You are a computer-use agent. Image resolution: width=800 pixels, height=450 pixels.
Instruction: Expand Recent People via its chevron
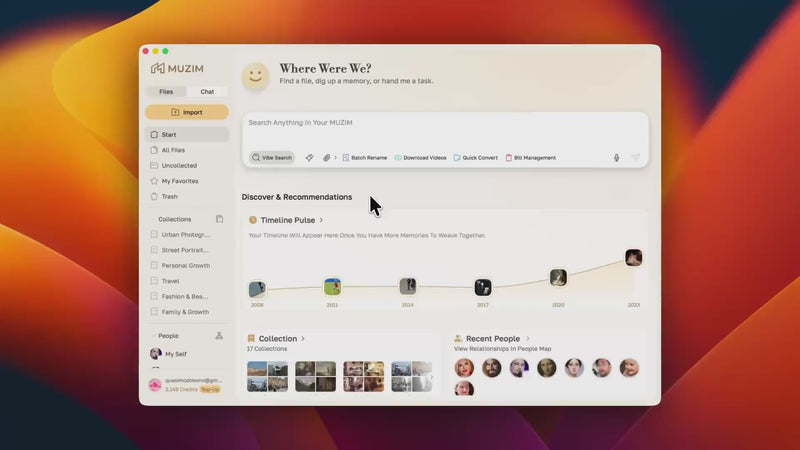click(528, 338)
